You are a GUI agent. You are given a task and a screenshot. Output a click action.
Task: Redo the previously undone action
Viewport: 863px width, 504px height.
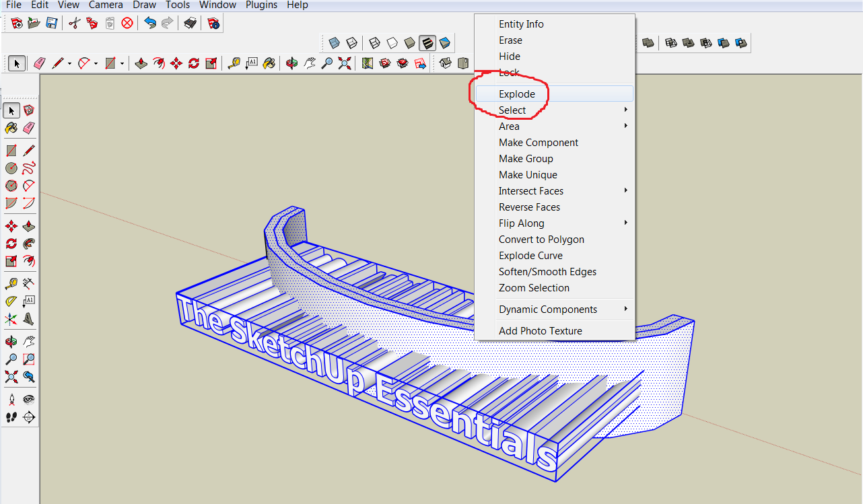168,23
